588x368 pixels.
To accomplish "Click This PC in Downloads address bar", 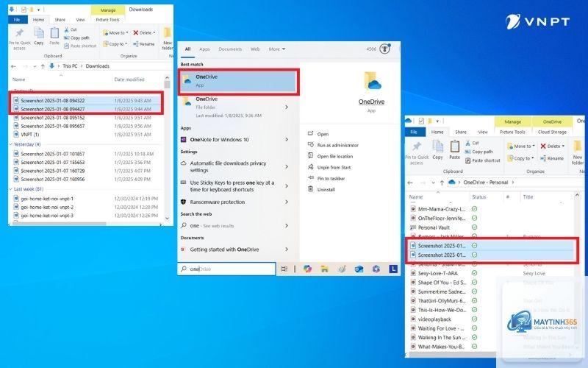I will (70, 66).
